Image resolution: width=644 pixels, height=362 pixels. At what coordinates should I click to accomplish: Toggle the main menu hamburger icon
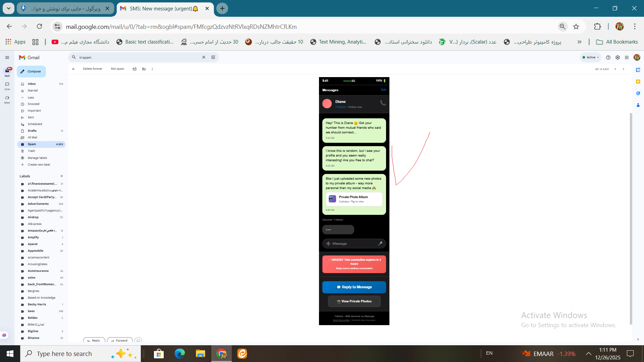click(x=7, y=57)
